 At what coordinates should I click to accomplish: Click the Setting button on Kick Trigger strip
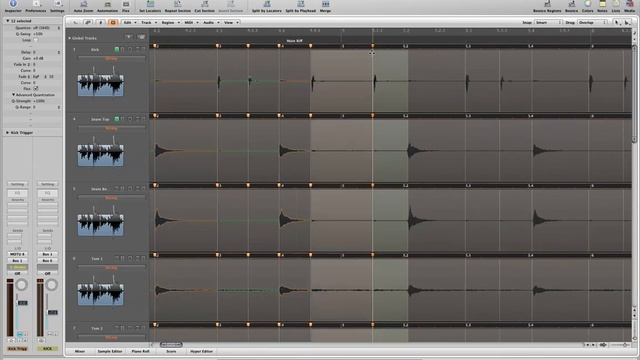click(x=17, y=184)
